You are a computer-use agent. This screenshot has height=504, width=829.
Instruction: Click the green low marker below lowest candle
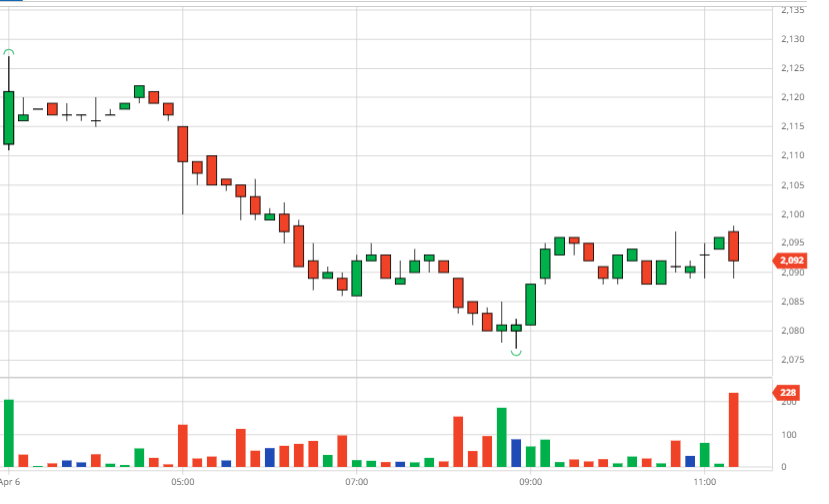[516, 353]
